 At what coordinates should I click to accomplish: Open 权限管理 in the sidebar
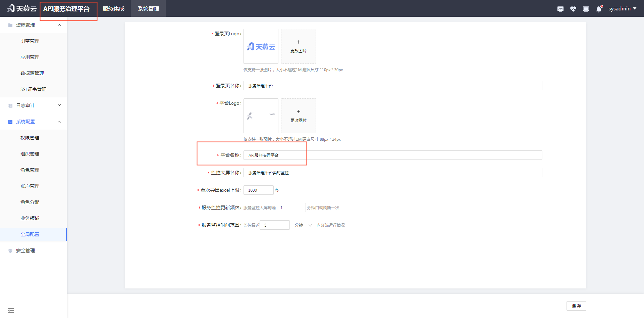pos(30,138)
